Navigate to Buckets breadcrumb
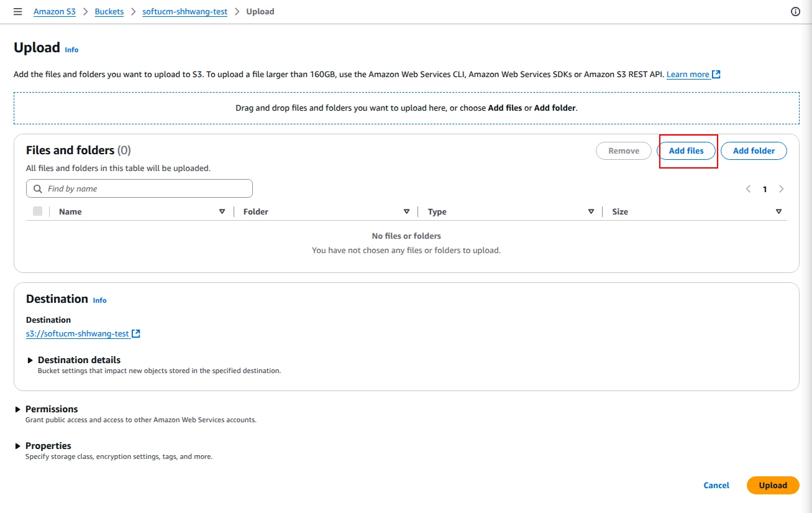 (x=109, y=12)
